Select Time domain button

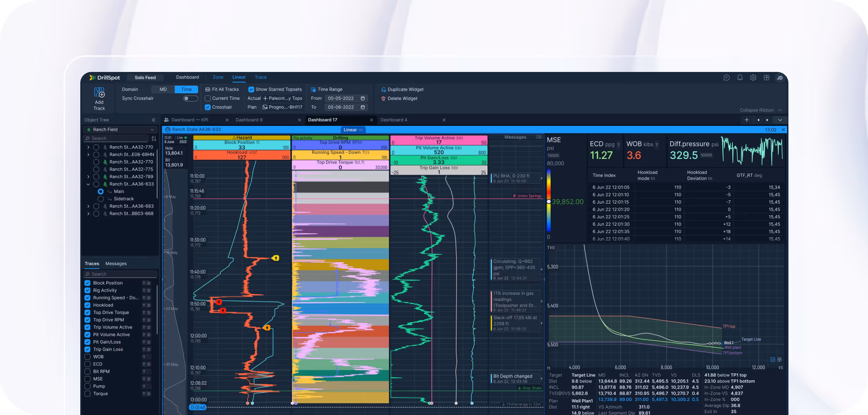(187, 90)
